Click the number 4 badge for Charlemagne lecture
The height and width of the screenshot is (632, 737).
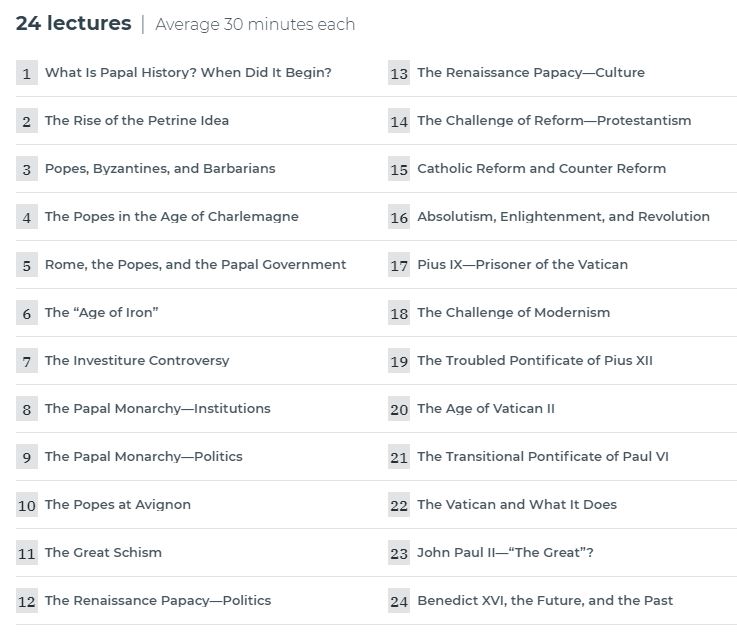click(x=27, y=217)
